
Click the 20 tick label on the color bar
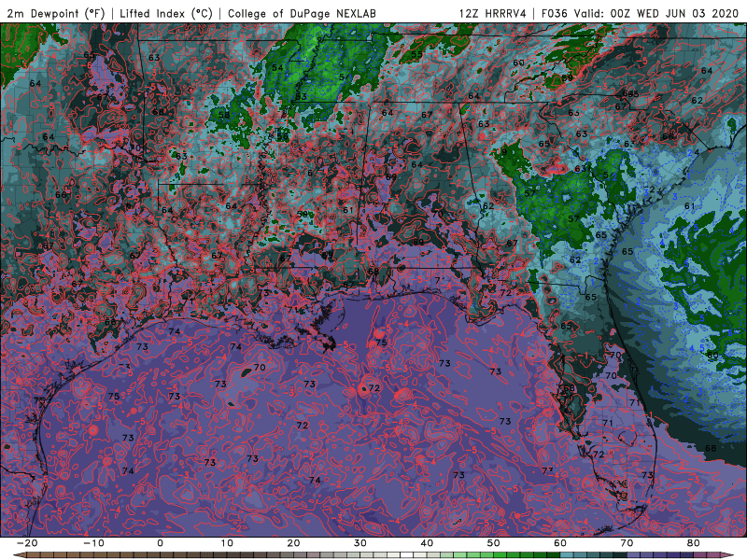click(x=293, y=543)
